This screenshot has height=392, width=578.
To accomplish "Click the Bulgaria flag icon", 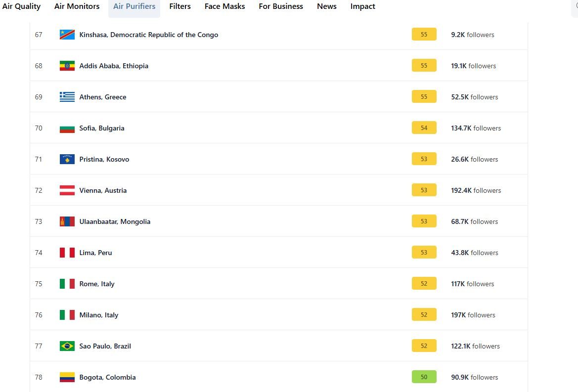I will pyautogui.click(x=67, y=128).
